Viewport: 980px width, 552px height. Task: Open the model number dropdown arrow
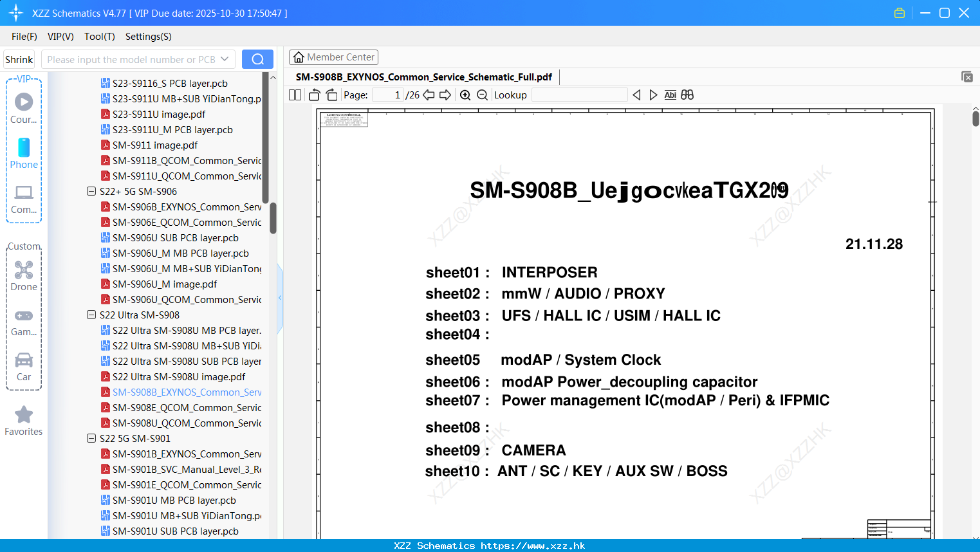click(x=225, y=59)
